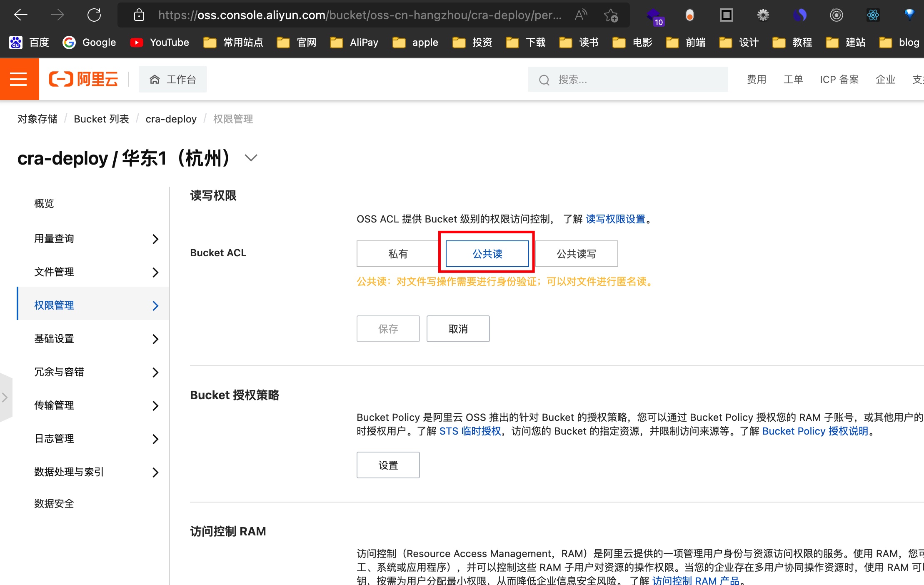Open the apple bookmark folder

(x=415, y=42)
